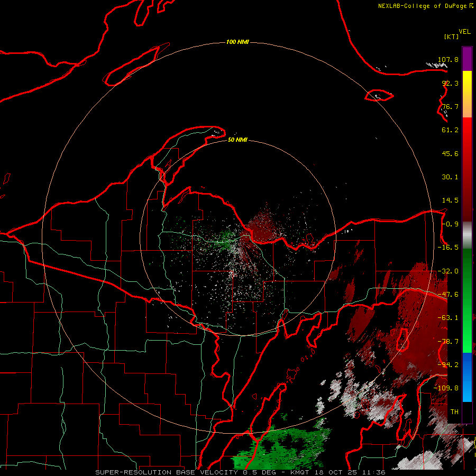Click the -109.8 legend value
This screenshot has width=476, height=476.
coord(446,388)
